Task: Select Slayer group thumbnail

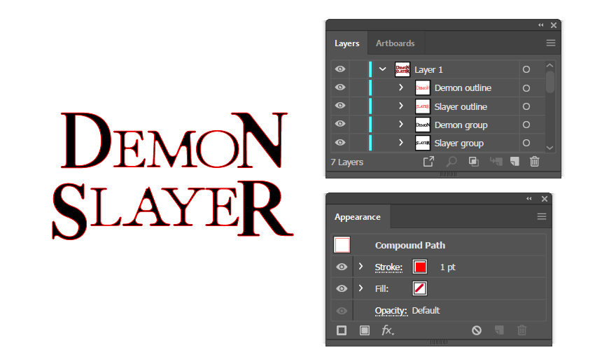Action: tap(422, 143)
